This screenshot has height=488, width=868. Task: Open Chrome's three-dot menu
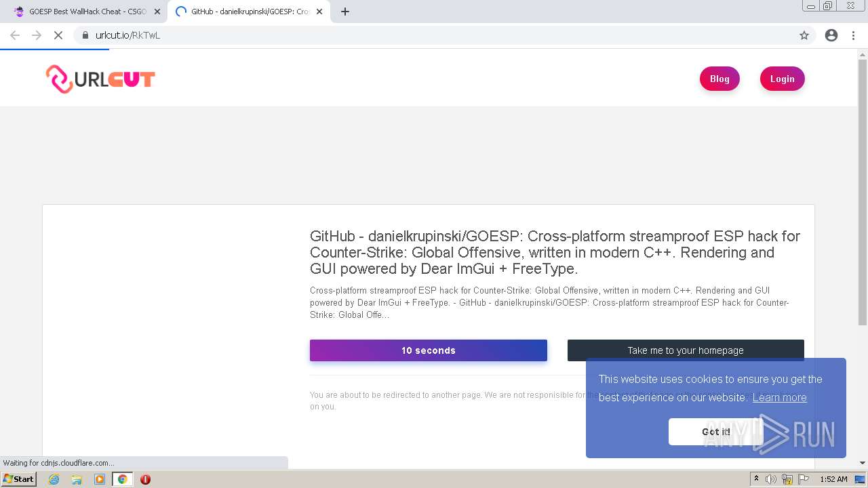point(853,35)
